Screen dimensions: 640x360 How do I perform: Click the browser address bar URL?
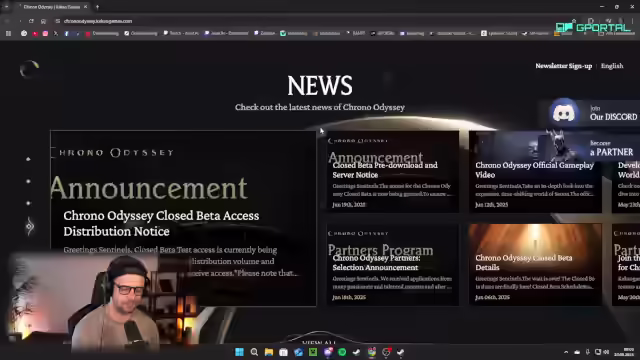pos(98,21)
